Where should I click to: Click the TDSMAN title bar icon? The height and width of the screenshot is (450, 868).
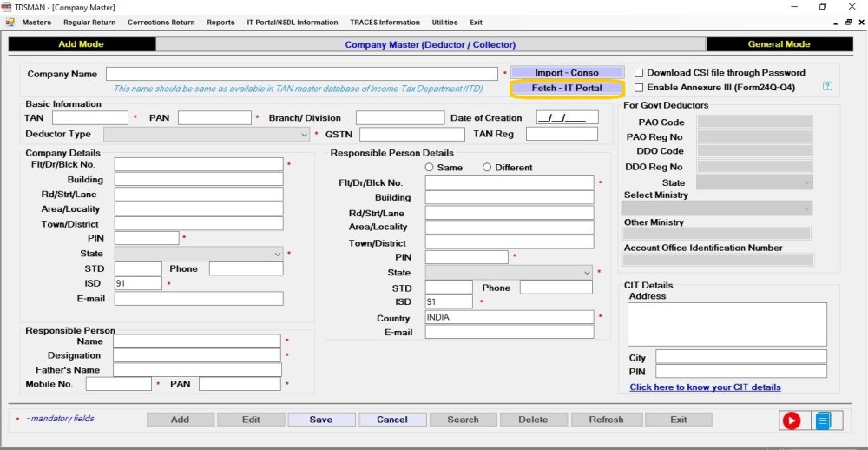6,7
